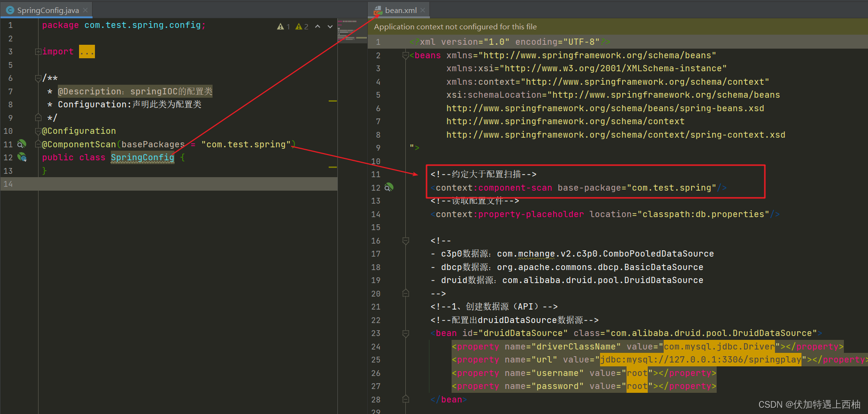868x414 pixels.
Task: Click the Spring gutter icon beside @ComponentScan
Action: [x=21, y=144]
